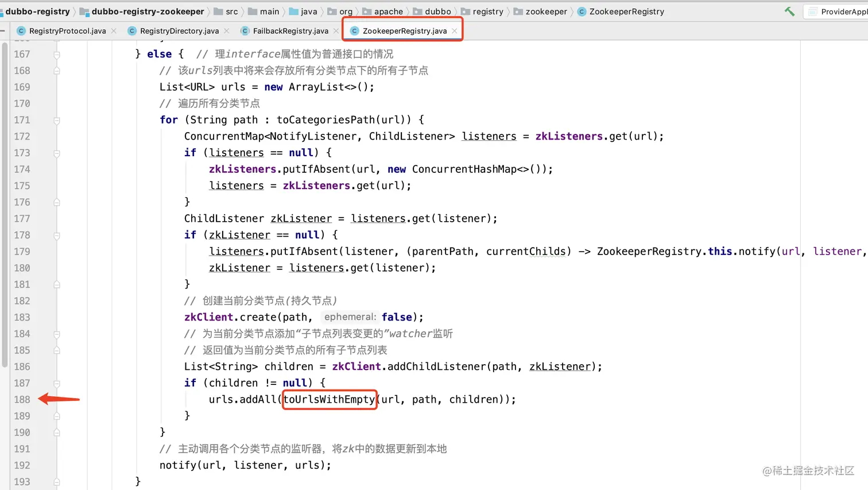Image resolution: width=868 pixels, height=490 pixels.
Task: Close the FailbackRegistry.java tab
Action: point(336,31)
